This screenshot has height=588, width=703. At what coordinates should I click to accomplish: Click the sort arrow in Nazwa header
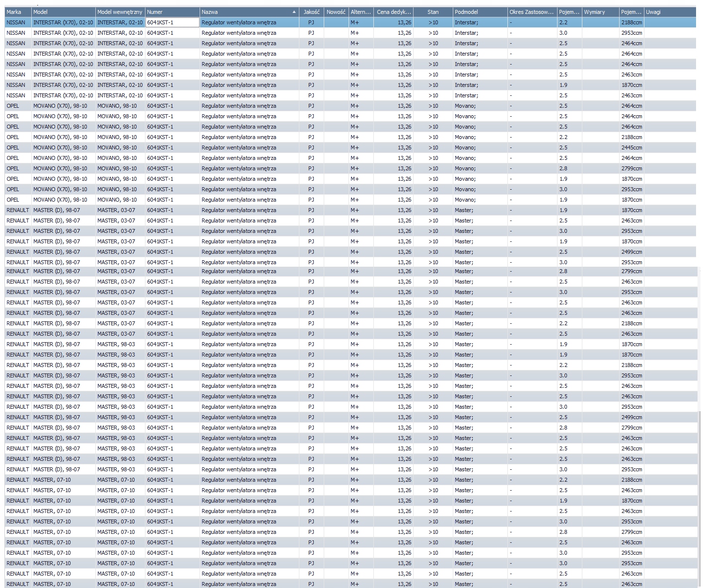(x=294, y=12)
